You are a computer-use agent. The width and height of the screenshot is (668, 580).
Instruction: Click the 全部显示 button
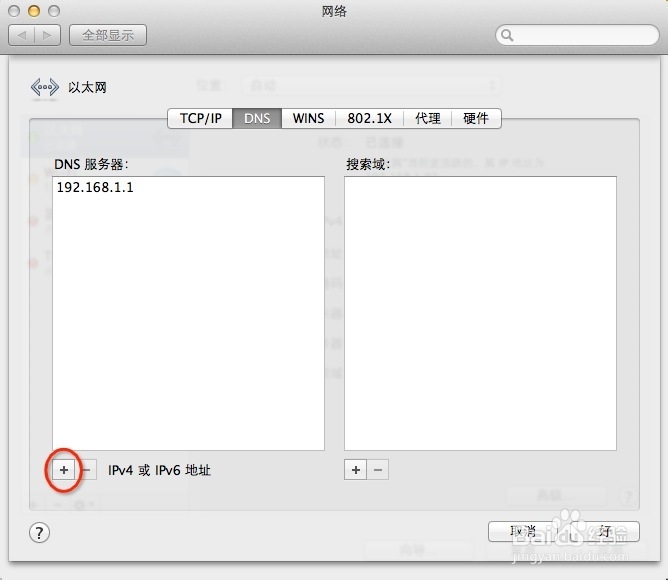click(x=108, y=35)
